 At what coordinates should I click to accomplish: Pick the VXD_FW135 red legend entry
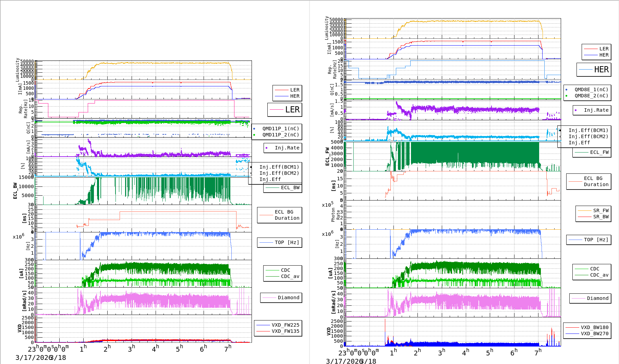click(285, 331)
